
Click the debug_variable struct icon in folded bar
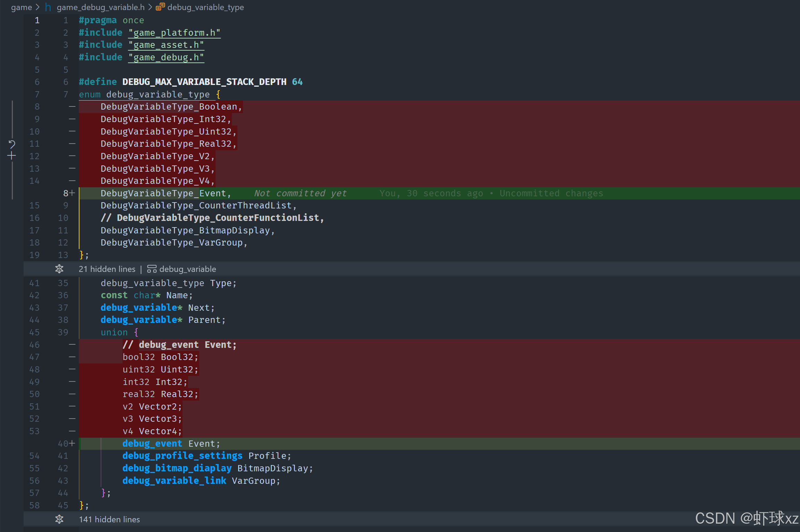pyautogui.click(x=152, y=269)
